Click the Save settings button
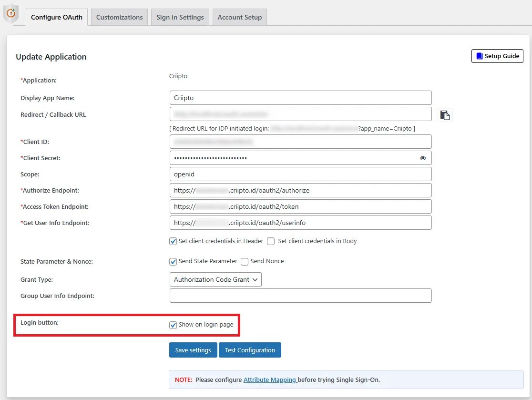The image size is (532, 400). [x=193, y=350]
